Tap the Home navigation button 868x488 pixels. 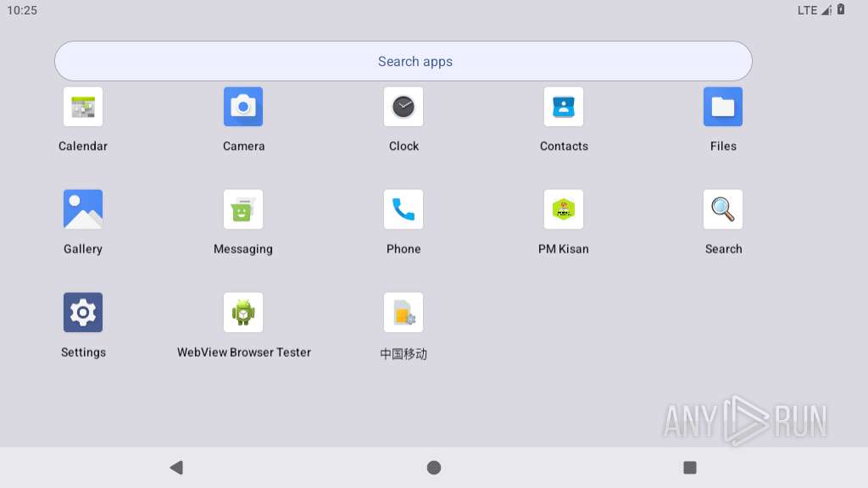[x=434, y=468]
